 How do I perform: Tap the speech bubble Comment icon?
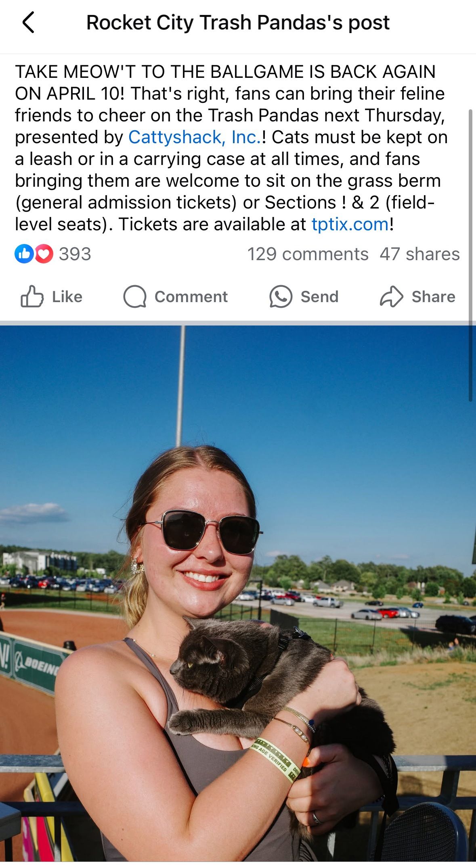click(x=135, y=297)
